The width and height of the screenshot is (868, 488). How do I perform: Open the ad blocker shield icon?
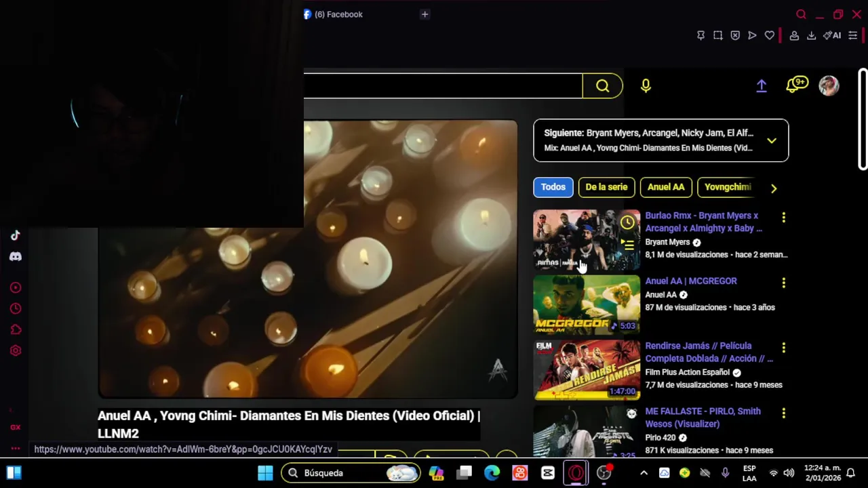click(x=735, y=35)
